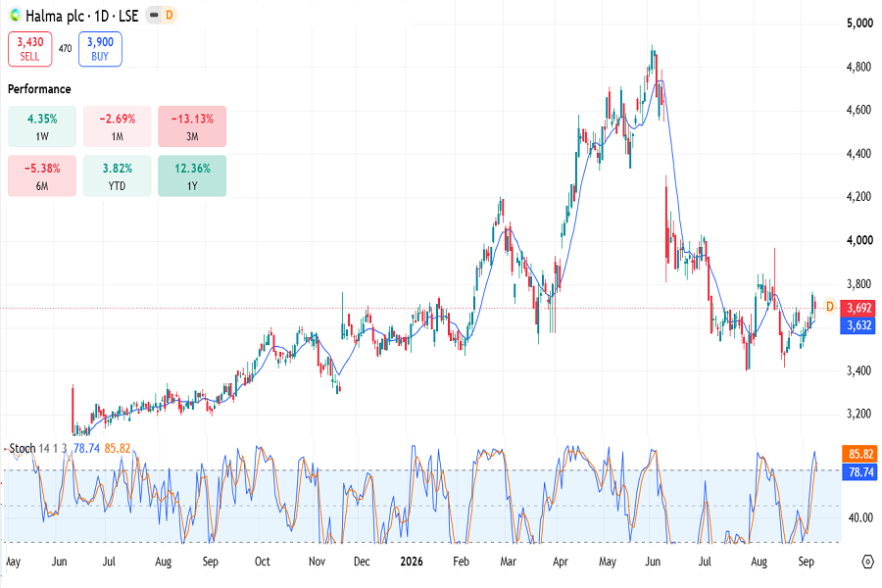Click the red 3,692 price label
882x588 pixels.
[x=858, y=308]
